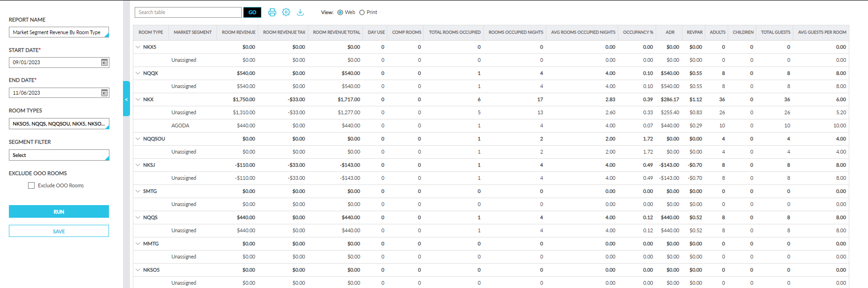Sort by Occupancy % column header
The height and width of the screenshot is (288, 868).
[x=638, y=32]
